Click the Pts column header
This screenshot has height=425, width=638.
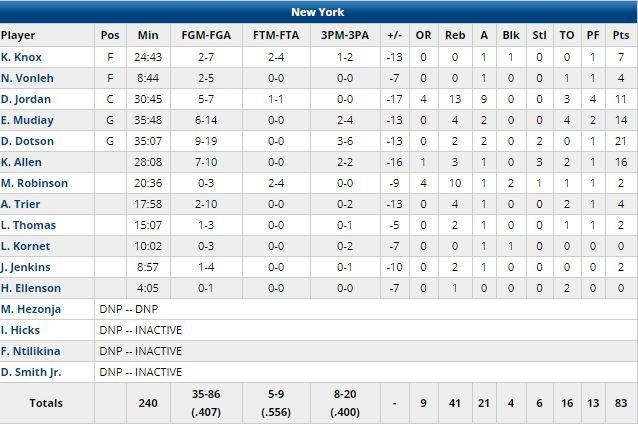pos(621,35)
